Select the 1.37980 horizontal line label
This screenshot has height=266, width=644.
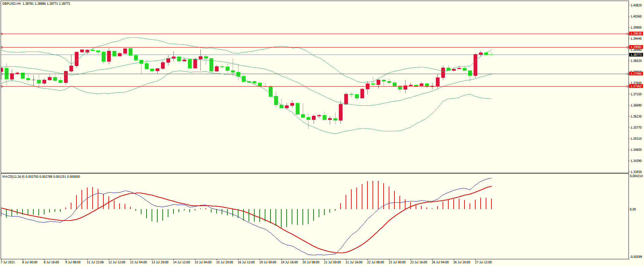(636, 74)
